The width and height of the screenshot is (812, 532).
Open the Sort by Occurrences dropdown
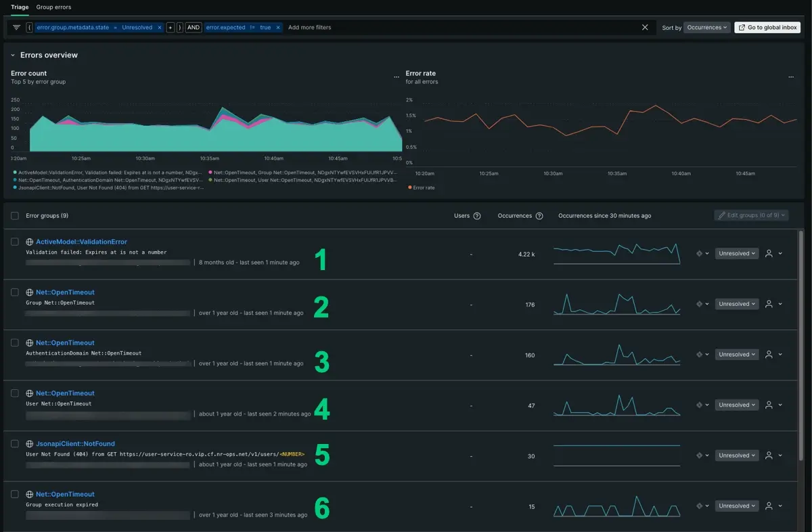tap(707, 28)
